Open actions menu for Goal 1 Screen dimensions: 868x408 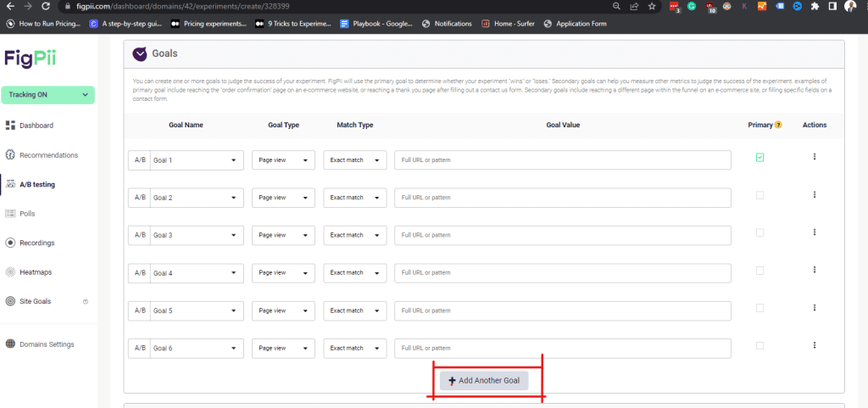coord(815,157)
